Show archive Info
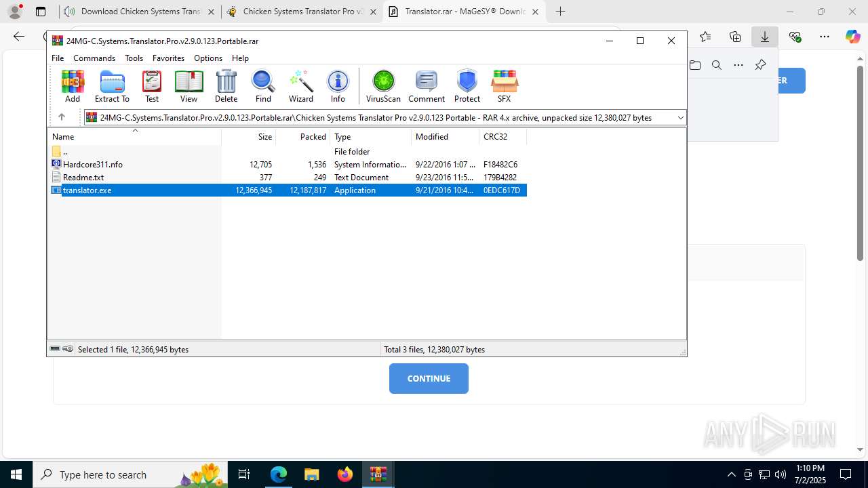868x488 pixels. [338, 86]
